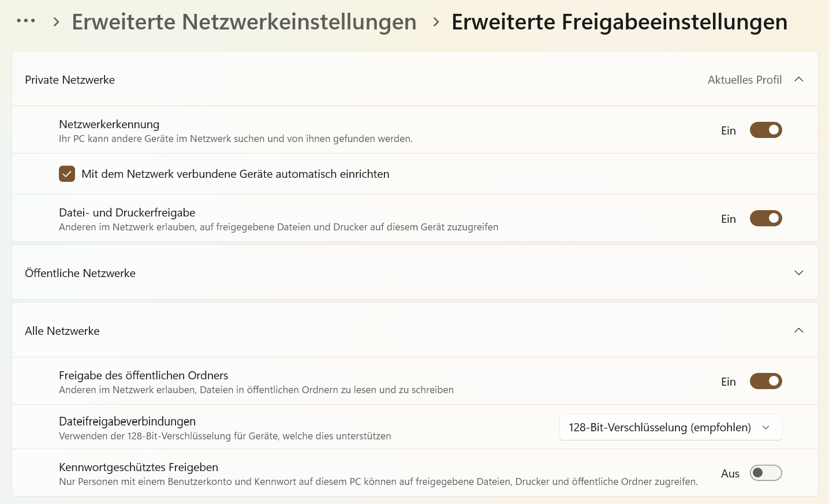
Task: Click the Dateifreigabeverbindungen setting row label
Action: pos(127,421)
